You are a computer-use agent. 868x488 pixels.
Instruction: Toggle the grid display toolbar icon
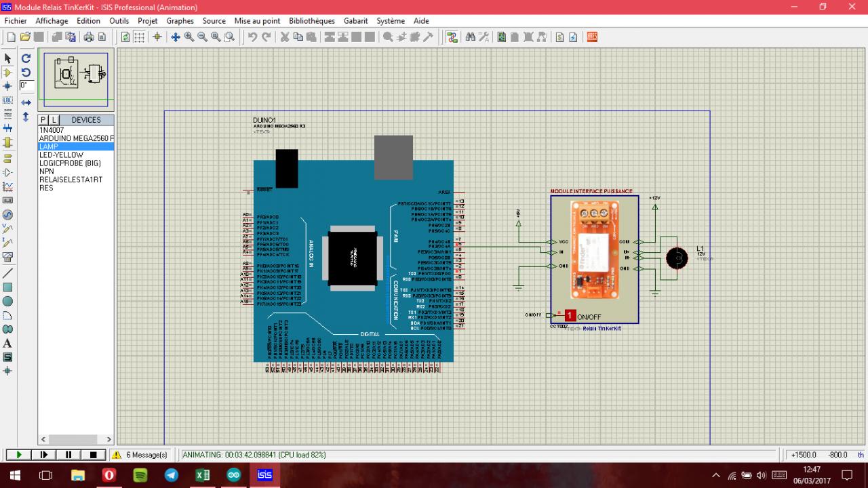tap(139, 37)
